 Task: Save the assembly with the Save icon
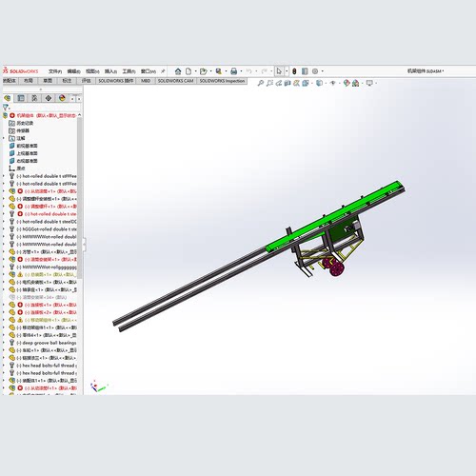click(219, 71)
